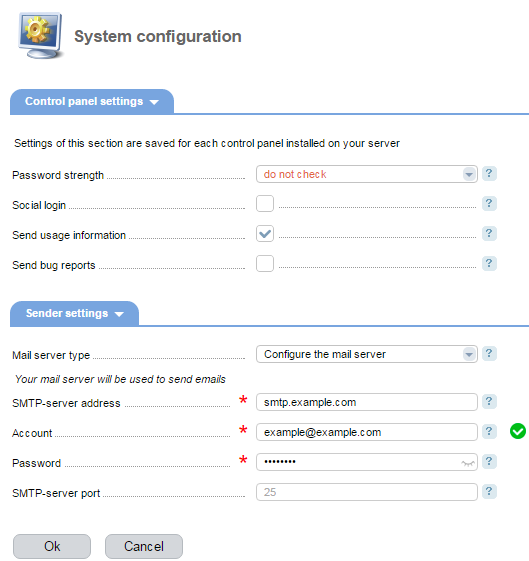The width and height of the screenshot is (529, 561).
Task: Uncheck Send usage information checkbox
Action: [265, 234]
